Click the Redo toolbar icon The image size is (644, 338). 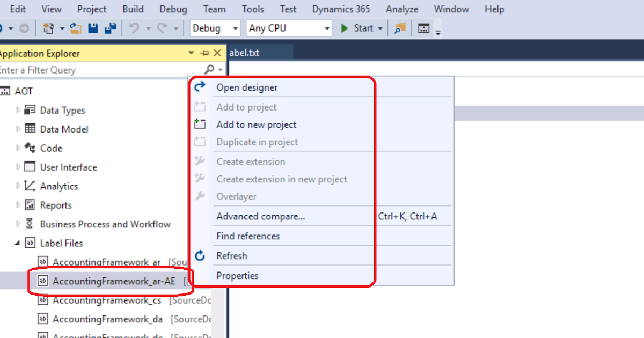coord(161,28)
